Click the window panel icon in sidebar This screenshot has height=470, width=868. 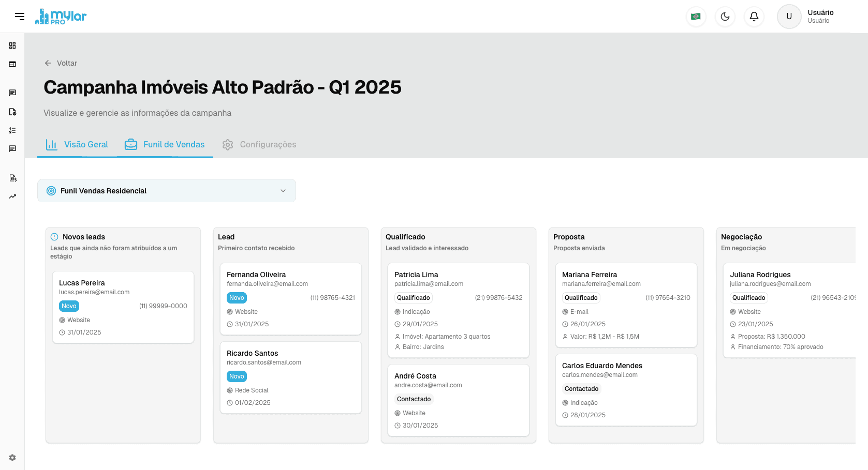(12, 64)
